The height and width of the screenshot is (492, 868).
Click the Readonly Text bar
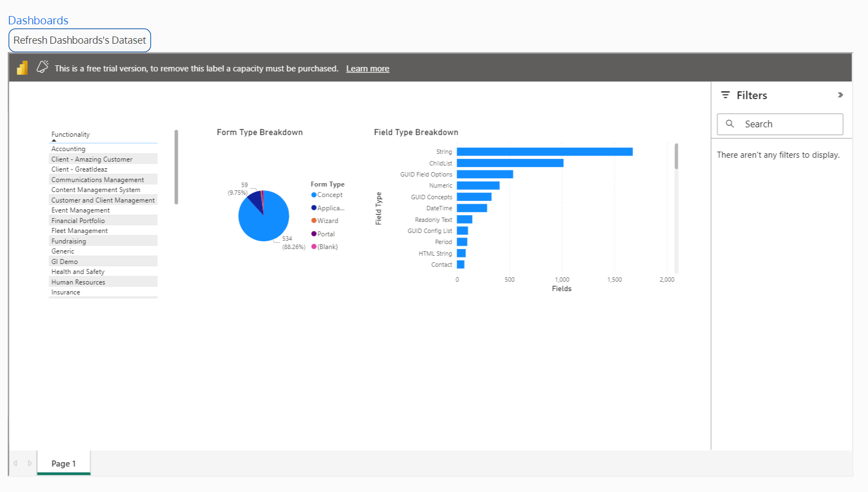[x=465, y=220]
